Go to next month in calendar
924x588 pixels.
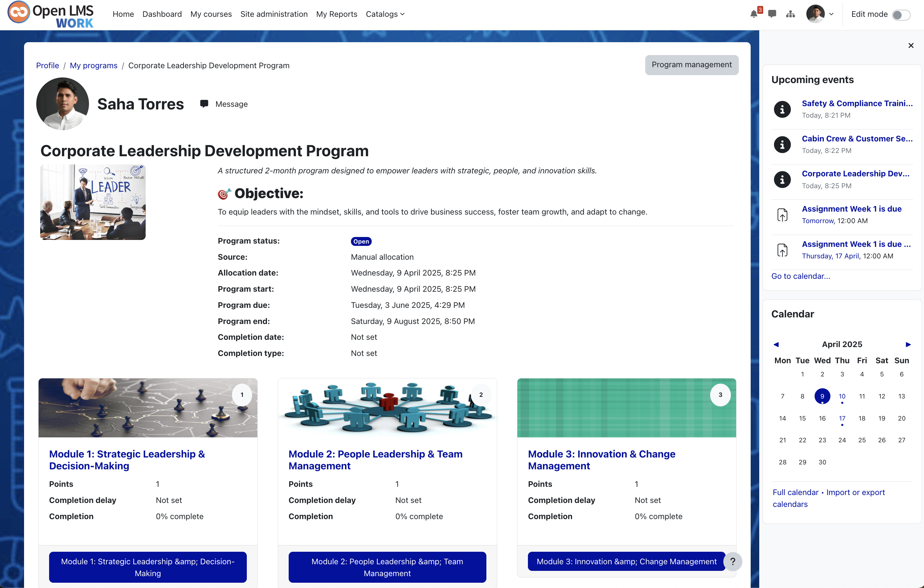[x=908, y=344]
